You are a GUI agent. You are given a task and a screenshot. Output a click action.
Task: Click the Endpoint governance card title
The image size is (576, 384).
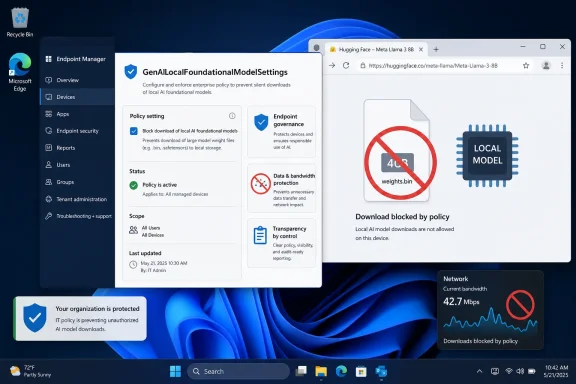click(288, 121)
